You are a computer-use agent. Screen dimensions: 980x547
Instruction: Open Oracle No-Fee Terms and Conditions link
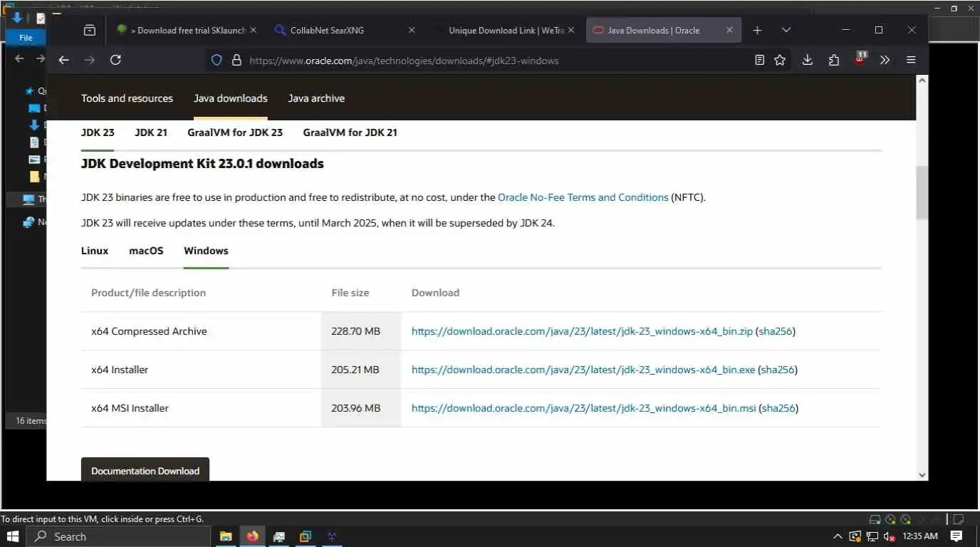pyautogui.click(x=583, y=197)
